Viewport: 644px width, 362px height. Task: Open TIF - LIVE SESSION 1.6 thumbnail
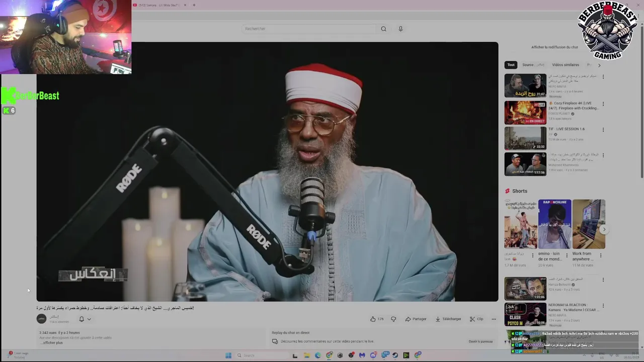(525, 138)
